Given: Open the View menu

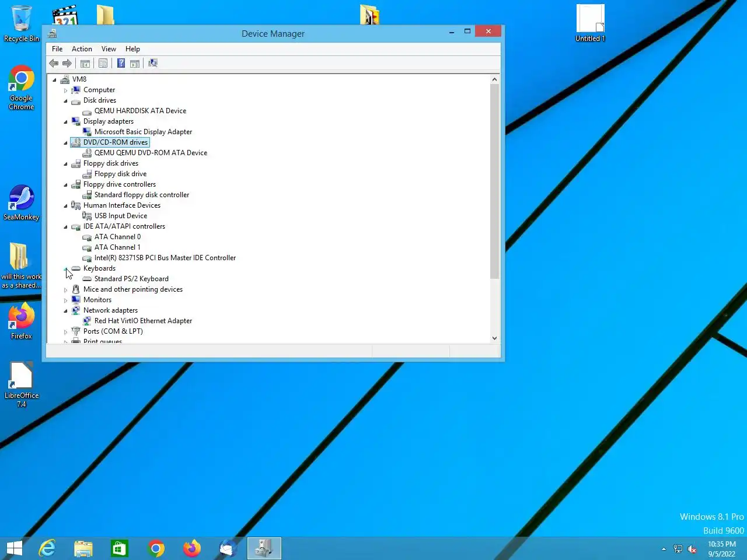Looking at the screenshot, I should point(109,49).
